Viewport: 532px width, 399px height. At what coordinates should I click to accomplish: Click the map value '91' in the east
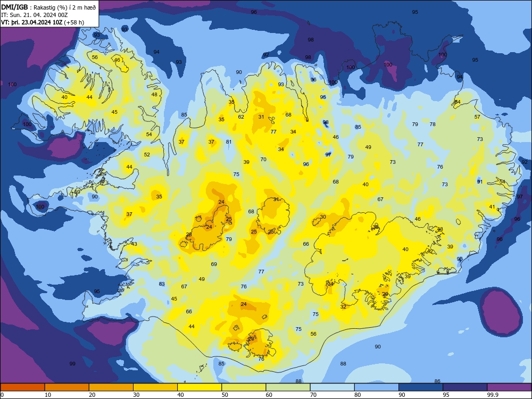coord(480,182)
